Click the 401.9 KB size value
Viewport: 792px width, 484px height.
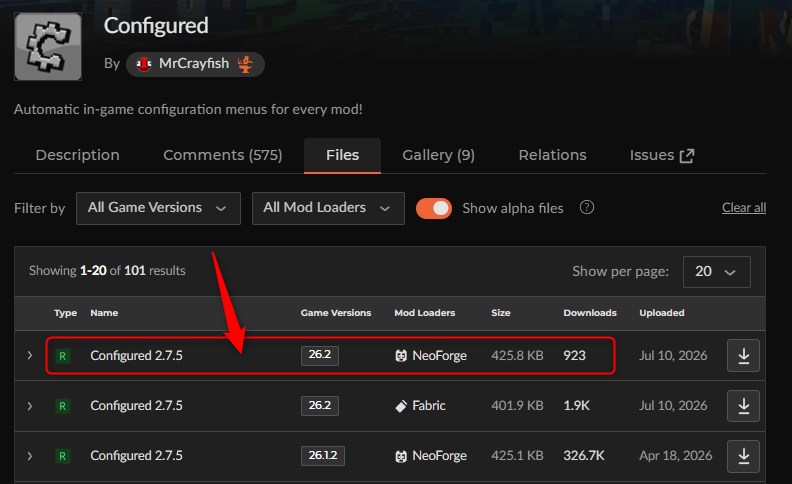point(517,406)
